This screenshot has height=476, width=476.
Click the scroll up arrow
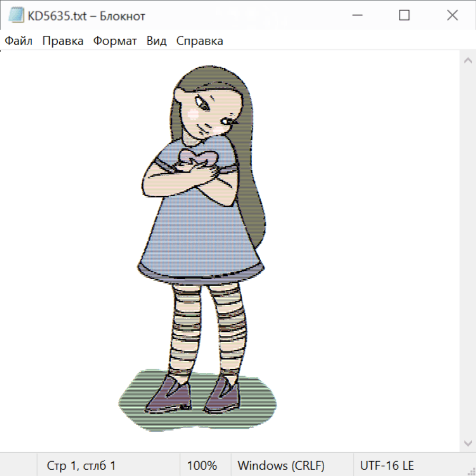pos(468,61)
